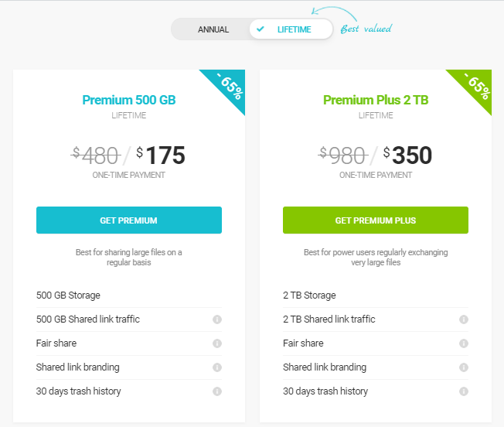Open info icon for Premium Plus Shared link branding
The image size is (504, 427).
click(x=464, y=367)
